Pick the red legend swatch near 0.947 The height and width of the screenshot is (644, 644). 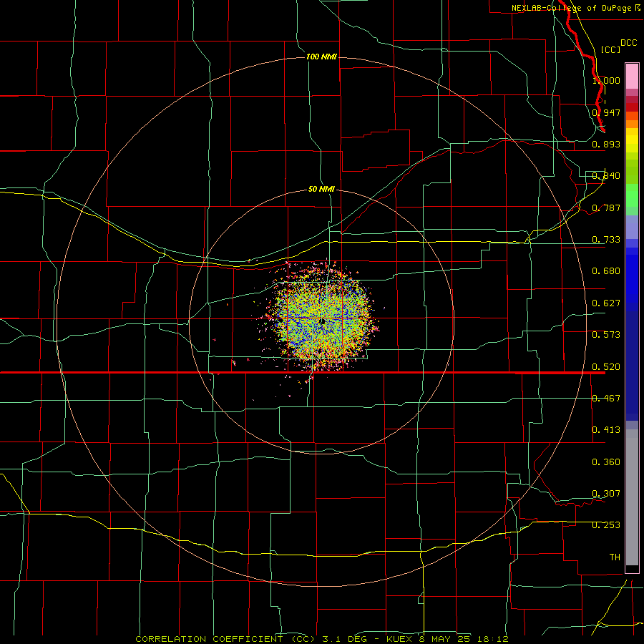632,107
